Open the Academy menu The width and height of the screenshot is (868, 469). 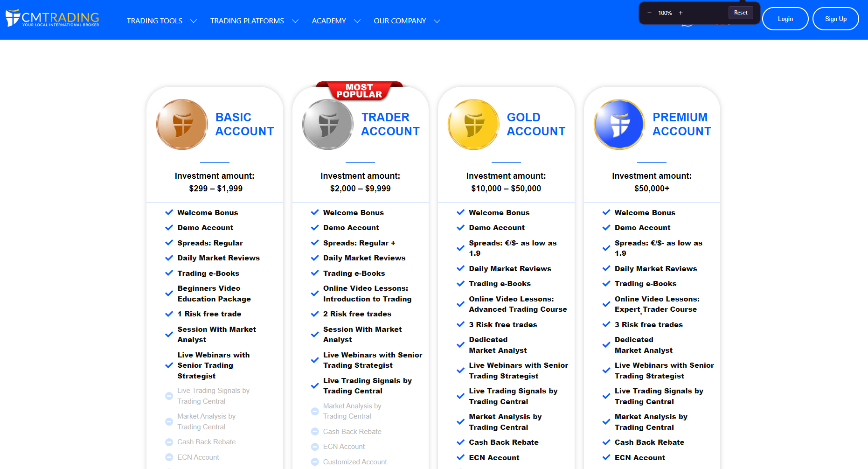coord(329,21)
